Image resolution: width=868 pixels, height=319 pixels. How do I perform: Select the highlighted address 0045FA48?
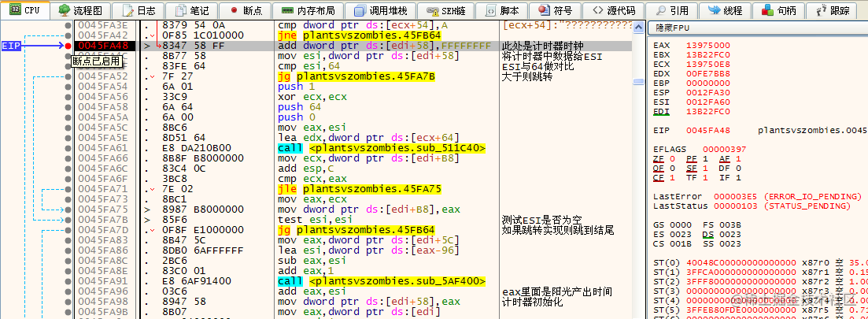pos(103,46)
